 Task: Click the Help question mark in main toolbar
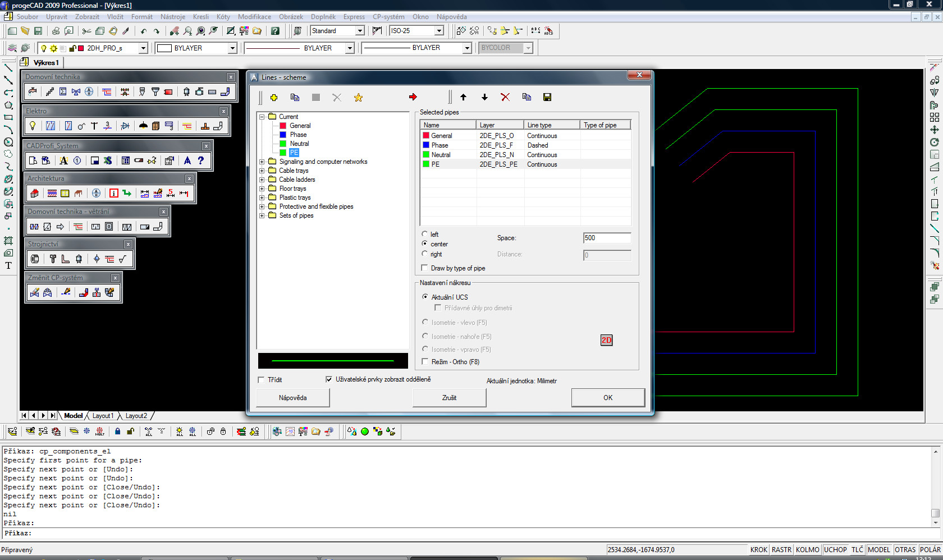[275, 31]
